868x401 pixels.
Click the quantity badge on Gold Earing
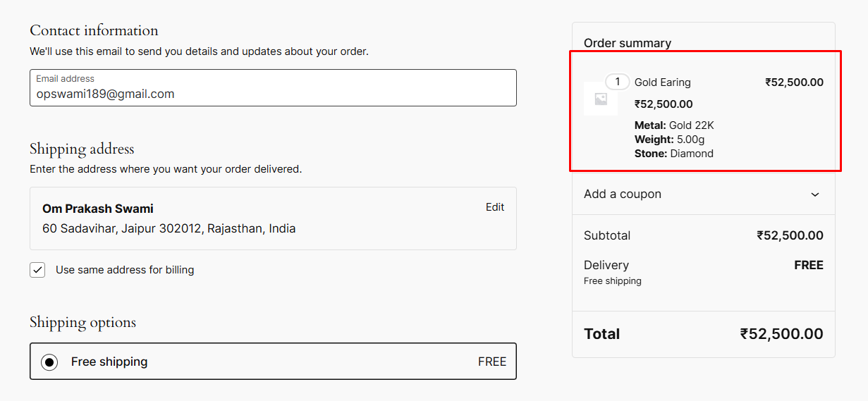tap(618, 82)
